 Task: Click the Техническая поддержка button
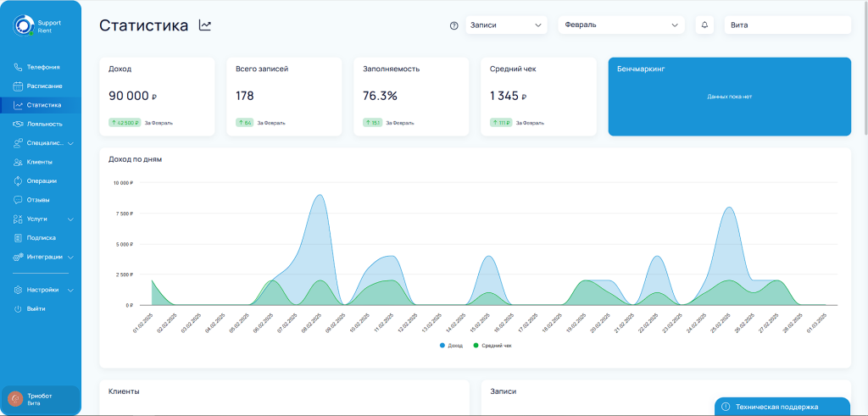782,407
